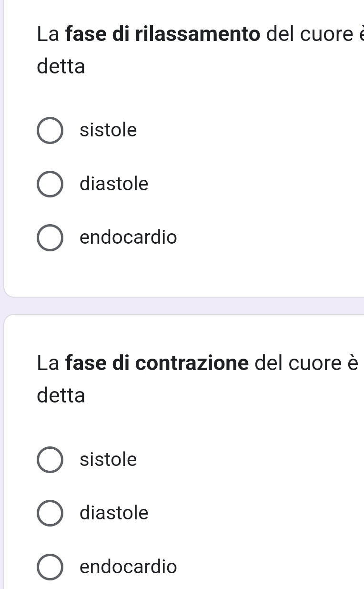Click "detta" in the contrazione question
The height and width of the screenshot is (589, 364).
(x=61, y=396)
